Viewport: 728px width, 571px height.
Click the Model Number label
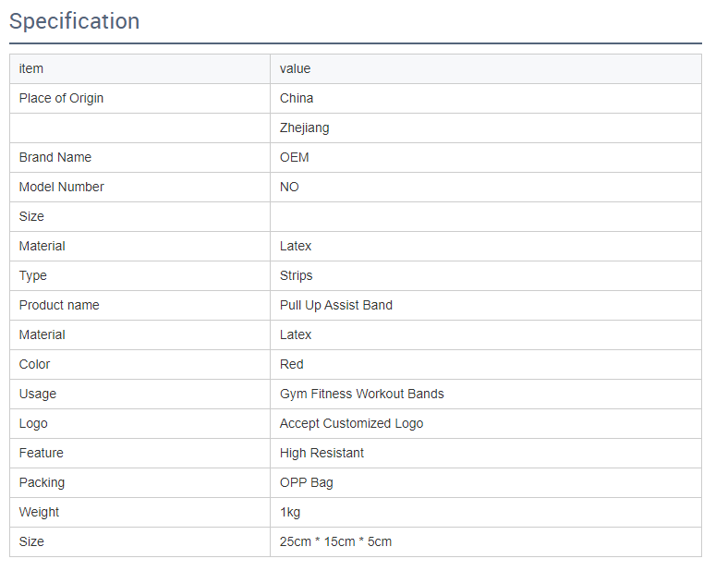click(x=61, y=187)
